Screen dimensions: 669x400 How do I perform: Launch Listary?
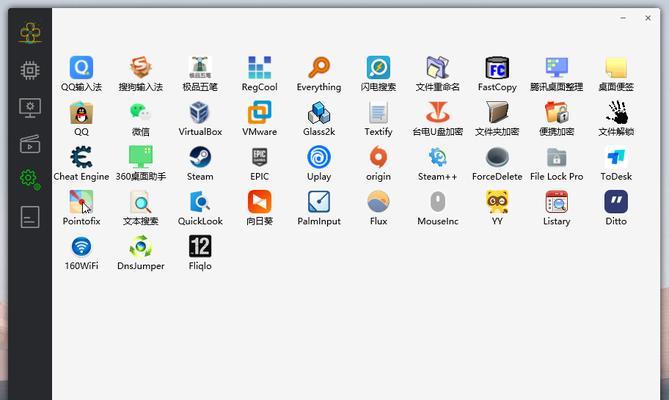(556, 202)
